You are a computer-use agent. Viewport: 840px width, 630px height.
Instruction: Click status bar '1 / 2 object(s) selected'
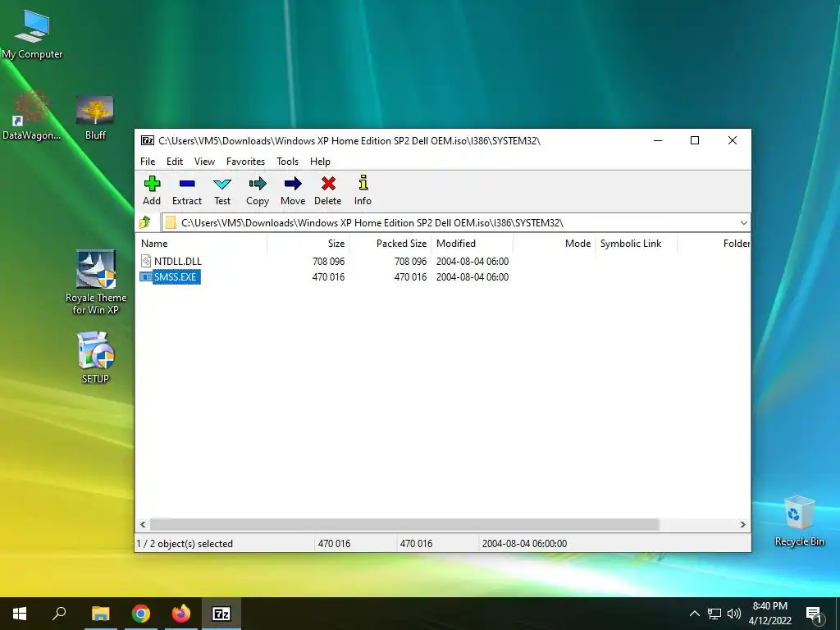click(x=185, y=544)
